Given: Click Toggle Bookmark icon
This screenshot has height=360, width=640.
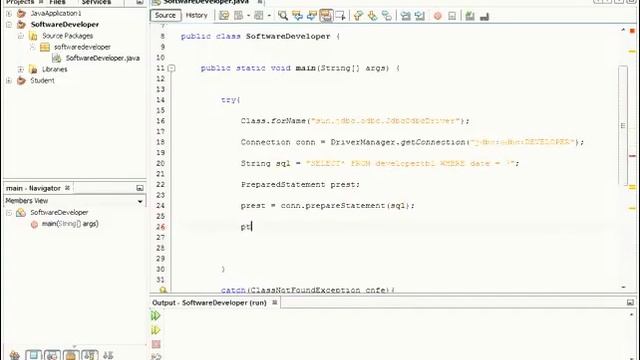Looking at the screenshot, I should pos(387,16).
